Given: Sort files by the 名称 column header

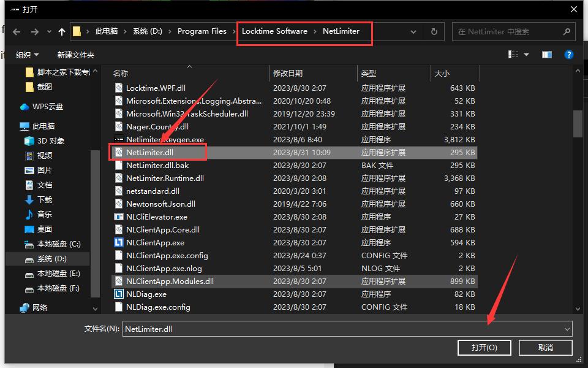Looking at the screenshot, I should [121, 73].
